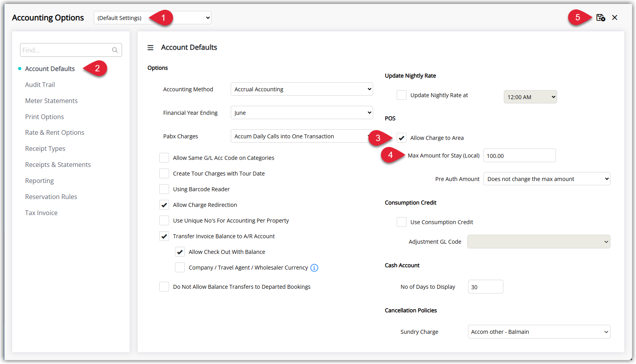Select Reservation Rules in sidebar
The height and width of the screenshot is (364, 636).
pos(51,197)
